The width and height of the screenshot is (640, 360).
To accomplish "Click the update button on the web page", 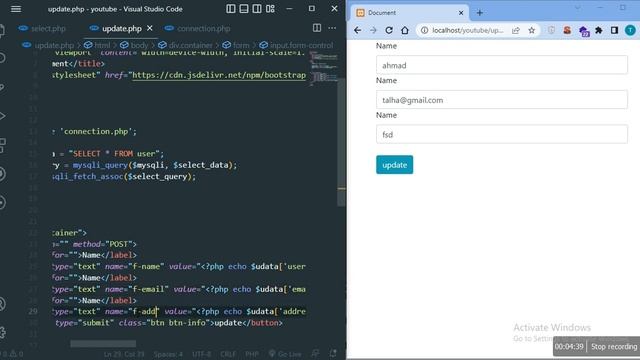I will coord(394,164).
